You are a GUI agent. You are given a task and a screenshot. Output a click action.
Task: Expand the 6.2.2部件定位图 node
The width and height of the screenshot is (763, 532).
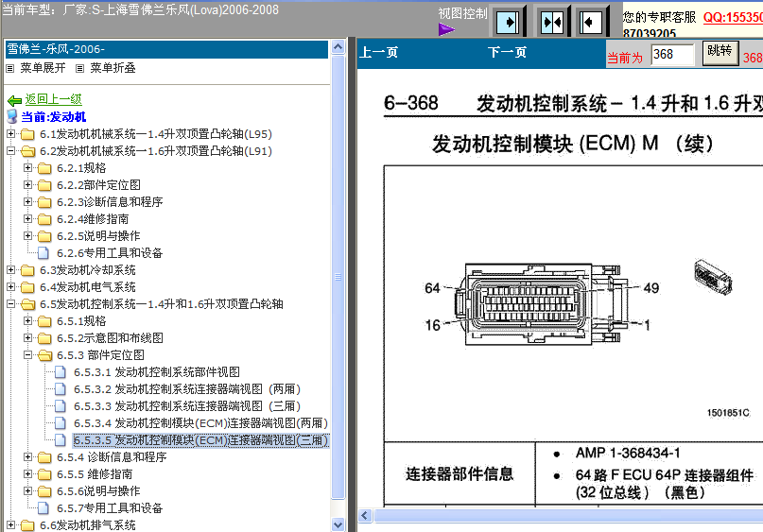coord(27,185)
